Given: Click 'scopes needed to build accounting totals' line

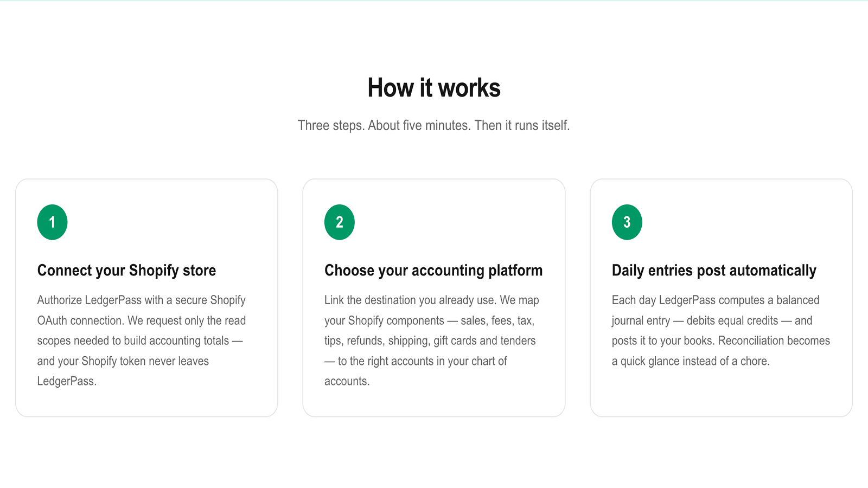Looking at the screenshot, I should (133, 341).
